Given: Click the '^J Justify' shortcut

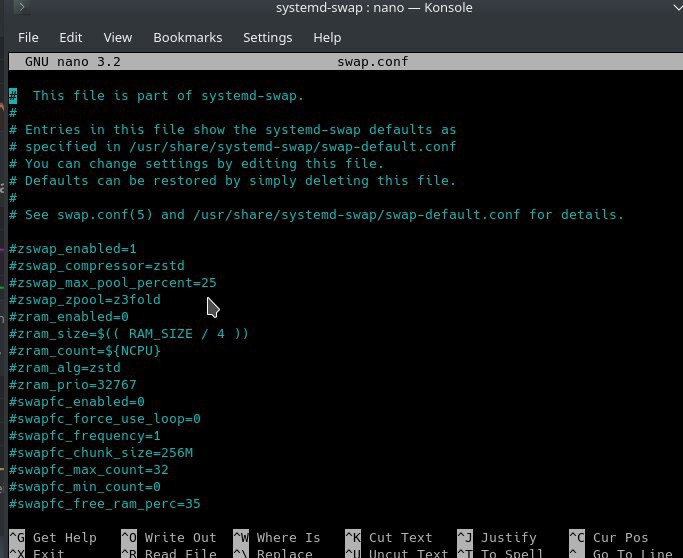Looking at the screenshot, I should pos(497,538).
